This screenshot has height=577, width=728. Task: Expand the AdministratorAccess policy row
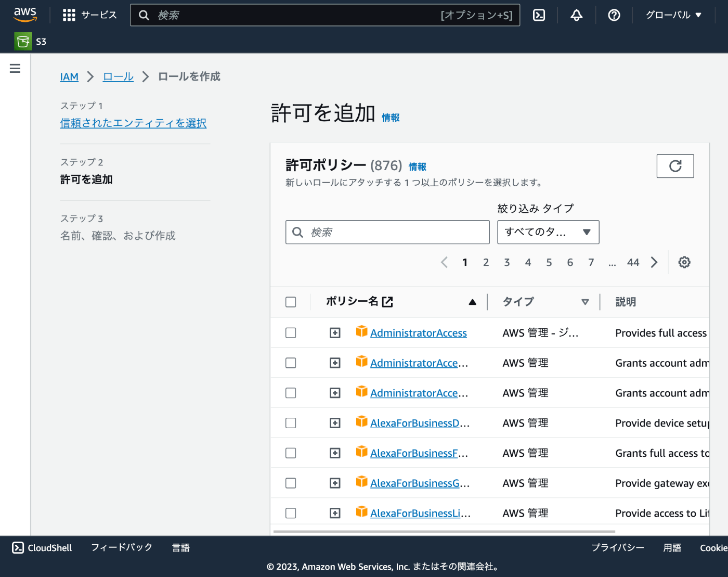pyautogui.click(x=335, y=332)
